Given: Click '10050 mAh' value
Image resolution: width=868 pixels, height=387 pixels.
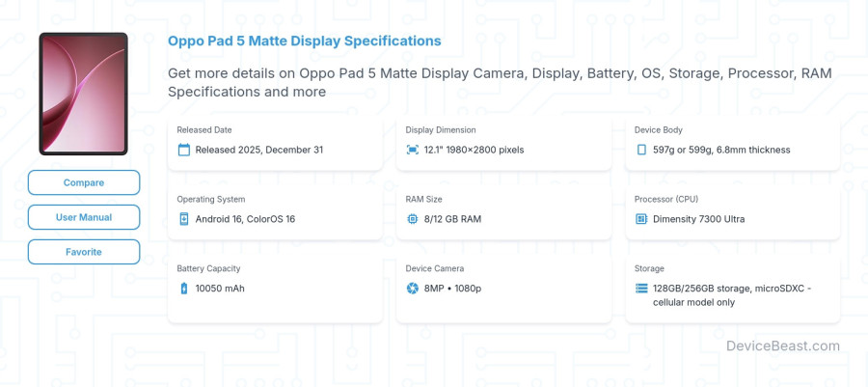Looking at the screenshot, I should pos(220,288).
